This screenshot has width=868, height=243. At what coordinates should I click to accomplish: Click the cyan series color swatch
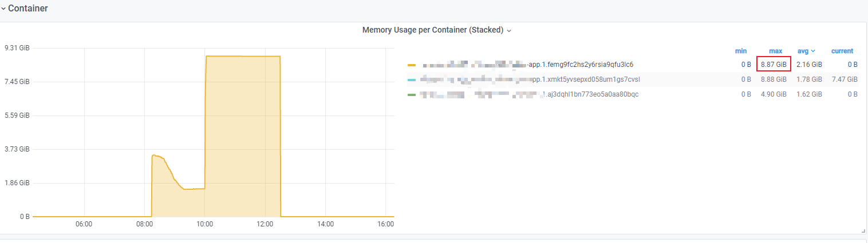411,79
